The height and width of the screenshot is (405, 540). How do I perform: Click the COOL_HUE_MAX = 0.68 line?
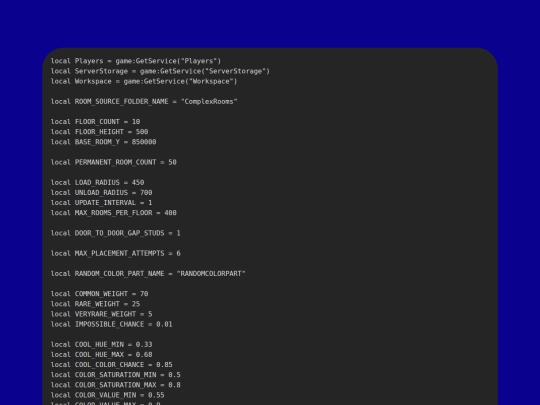coord(102,355)
